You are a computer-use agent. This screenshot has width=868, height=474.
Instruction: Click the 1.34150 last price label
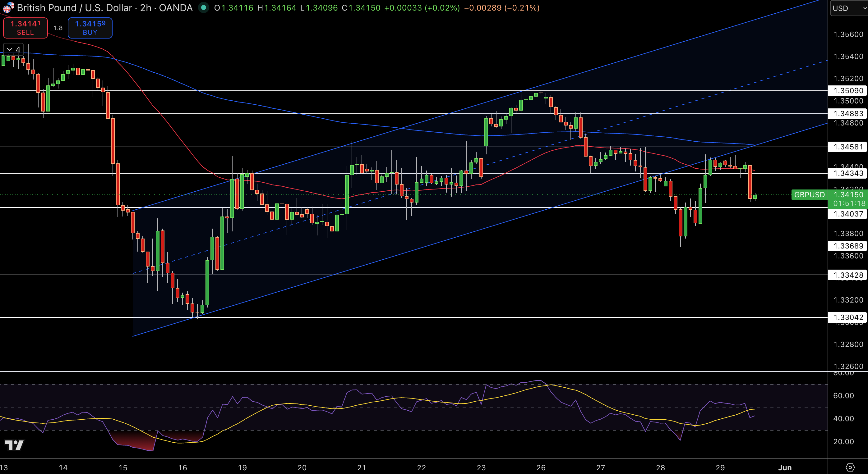tap(848, 194)
